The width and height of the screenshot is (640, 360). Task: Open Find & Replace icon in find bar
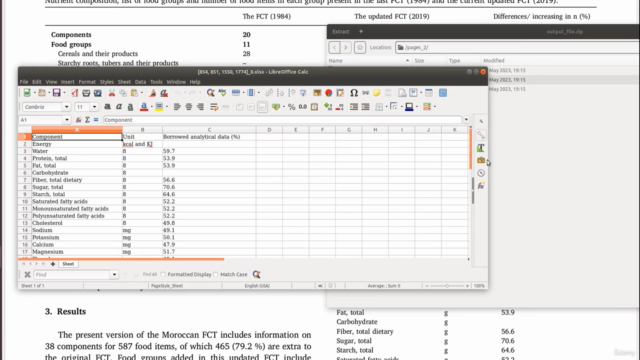(256, 275)
